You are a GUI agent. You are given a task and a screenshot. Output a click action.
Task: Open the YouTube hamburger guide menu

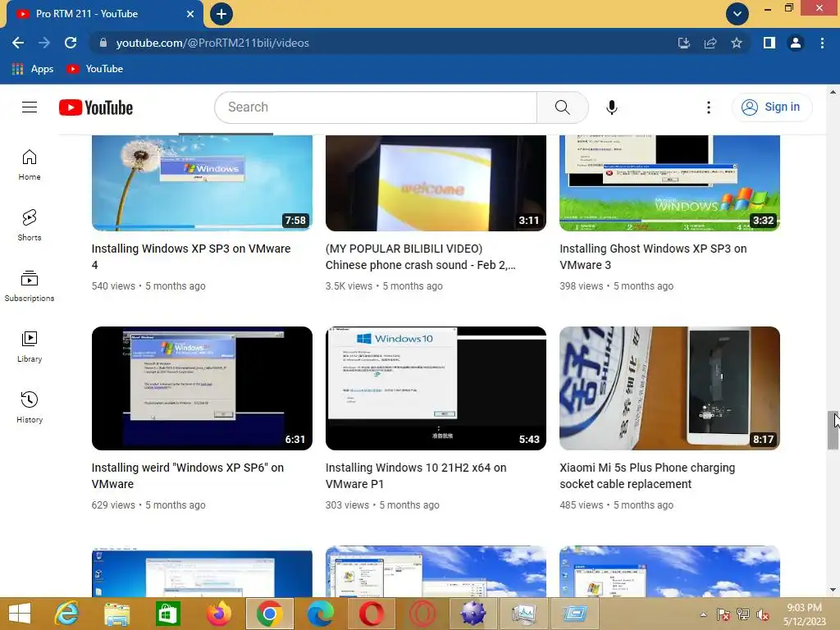(30, 107)
